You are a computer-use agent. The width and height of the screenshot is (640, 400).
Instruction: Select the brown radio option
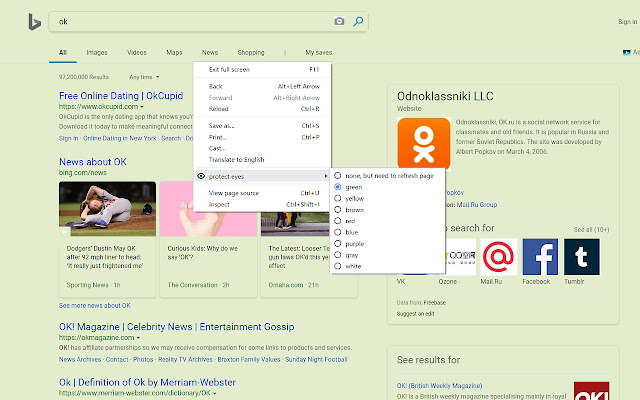(x=349, y=210)
